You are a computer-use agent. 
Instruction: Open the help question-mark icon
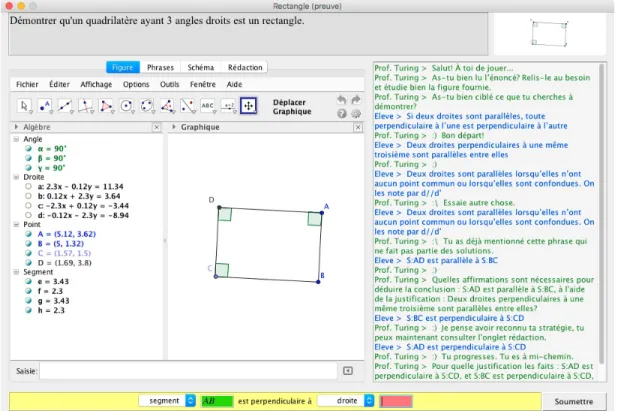(342, 114)
